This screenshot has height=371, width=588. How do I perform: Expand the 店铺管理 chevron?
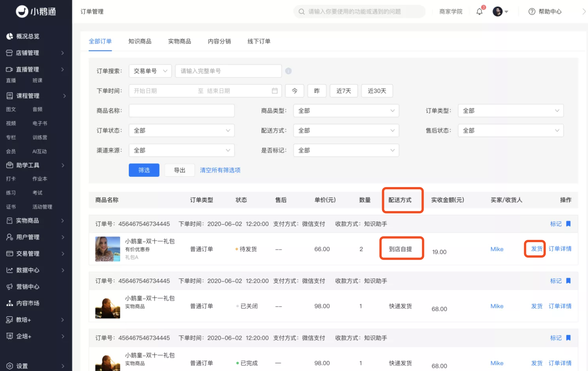tap(63, 53)
